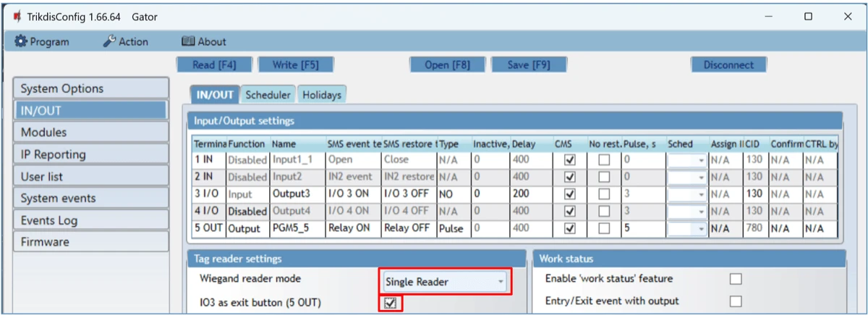This screenshot has width=868, height=318.
Task: Open the Events Log section
Action: click(90, 220)
